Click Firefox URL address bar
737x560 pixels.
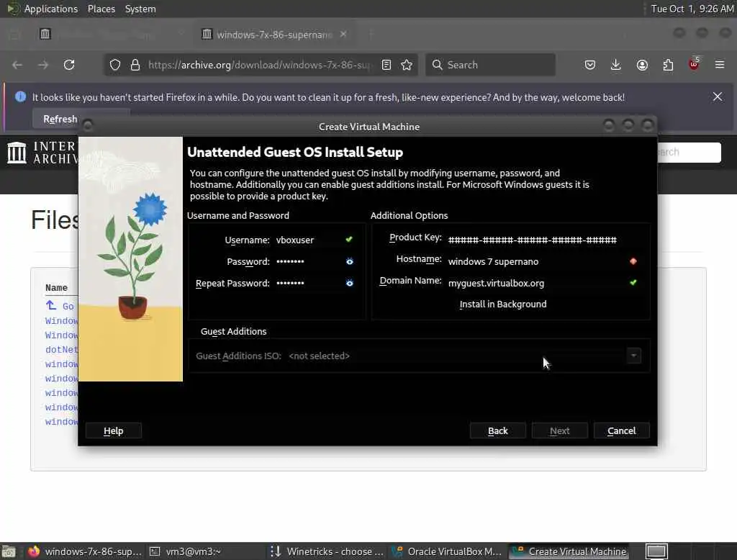pos(258,65)
